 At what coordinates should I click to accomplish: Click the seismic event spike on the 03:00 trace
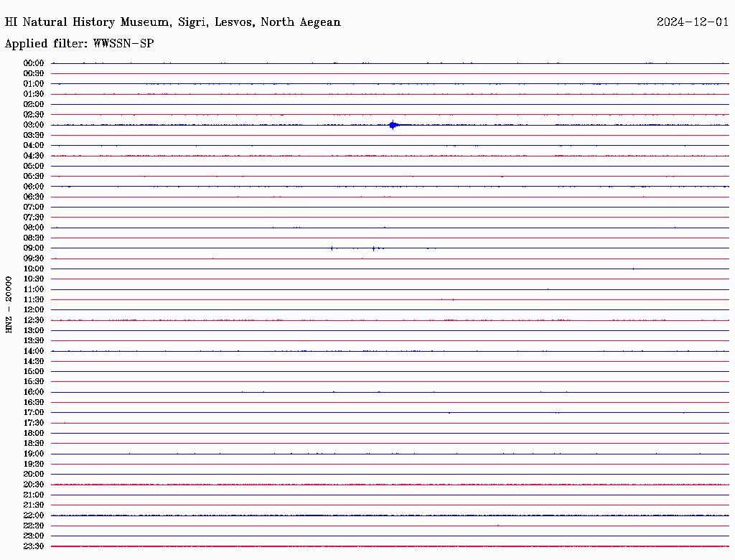tap(393, 125)
